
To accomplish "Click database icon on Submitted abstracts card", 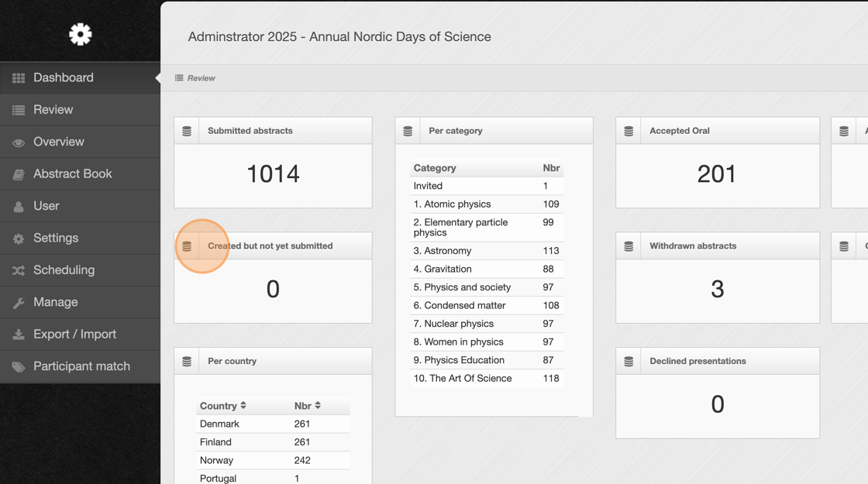I will point(187,131).
